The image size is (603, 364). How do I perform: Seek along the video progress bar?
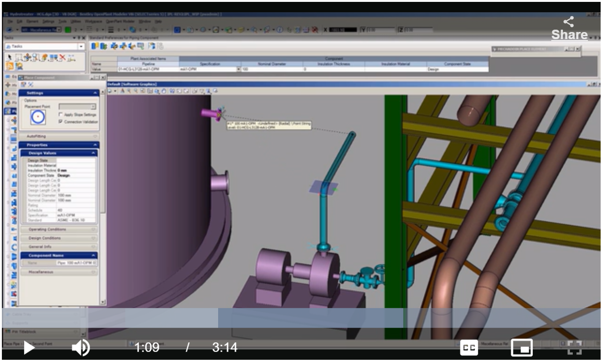point(301,318)
